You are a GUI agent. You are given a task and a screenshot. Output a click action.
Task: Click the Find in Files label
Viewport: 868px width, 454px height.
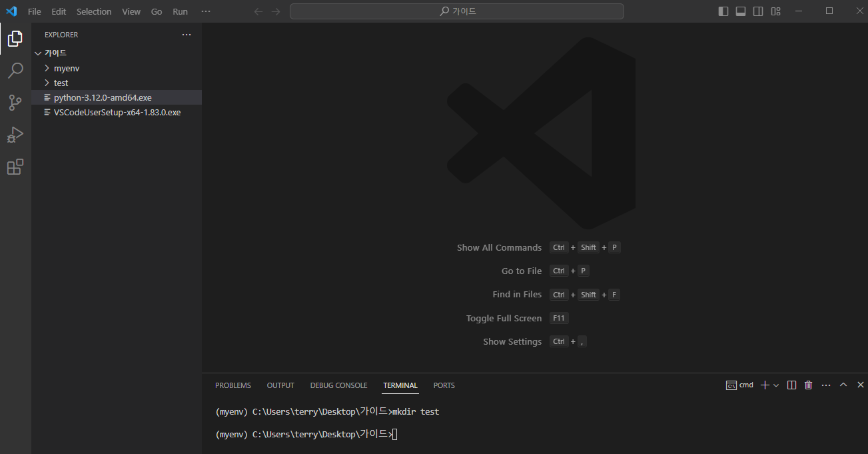517,294
